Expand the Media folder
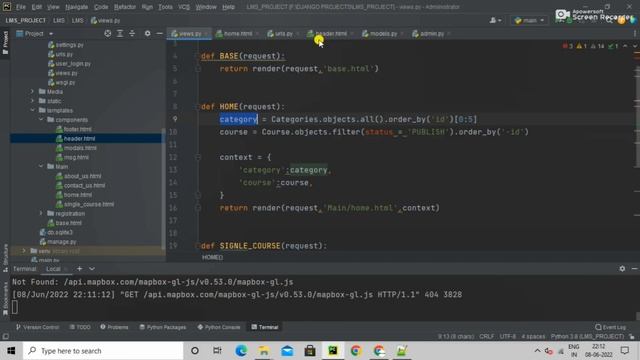Viewport: 640px width, 360px height. pos(32,91)
